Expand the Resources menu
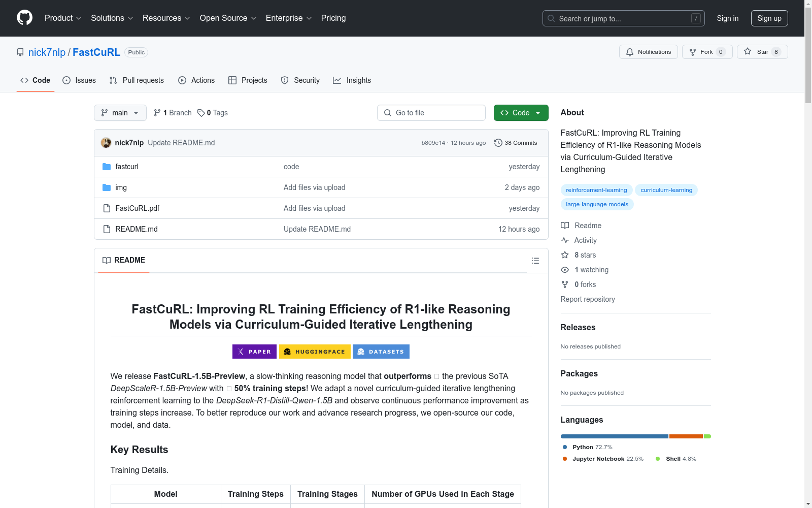Viewport: 812px width, 508px height. point(166,18)
